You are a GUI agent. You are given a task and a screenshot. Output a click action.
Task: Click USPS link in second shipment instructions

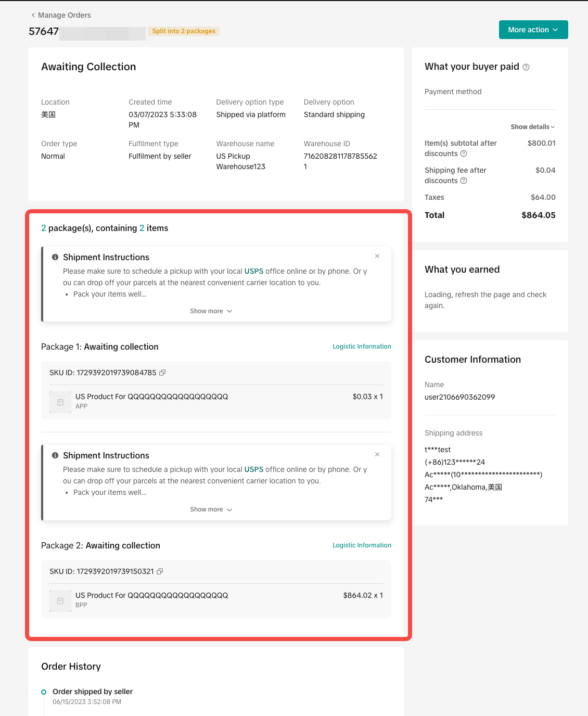(254, 469)
